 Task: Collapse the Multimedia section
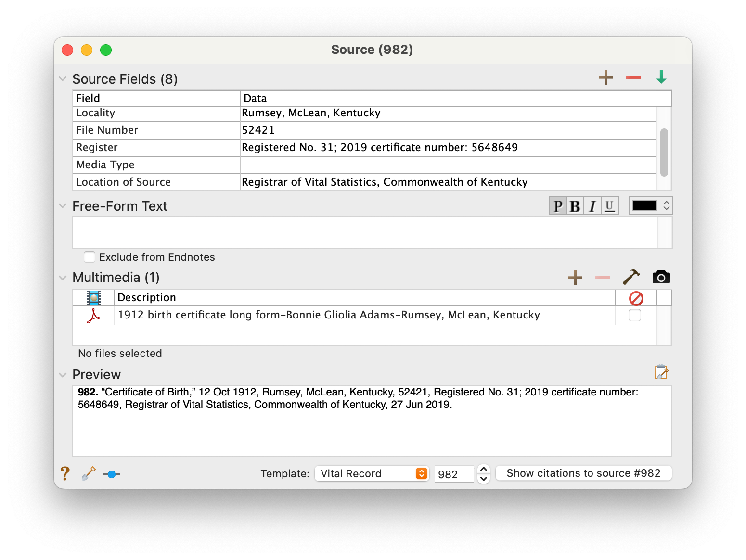coord(63,278)
